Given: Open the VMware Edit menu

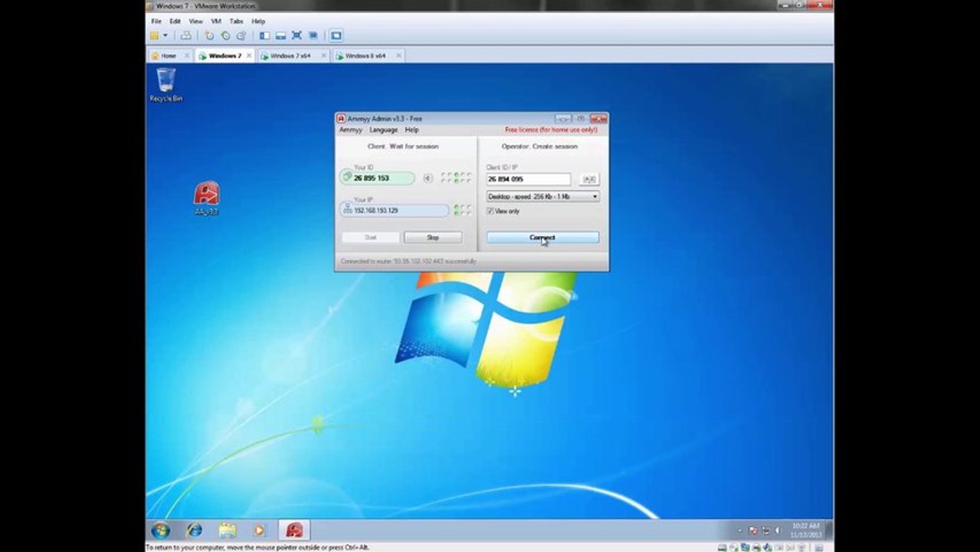Looking at the screenshot, I should pyautogui.click(x=175, y=21).
